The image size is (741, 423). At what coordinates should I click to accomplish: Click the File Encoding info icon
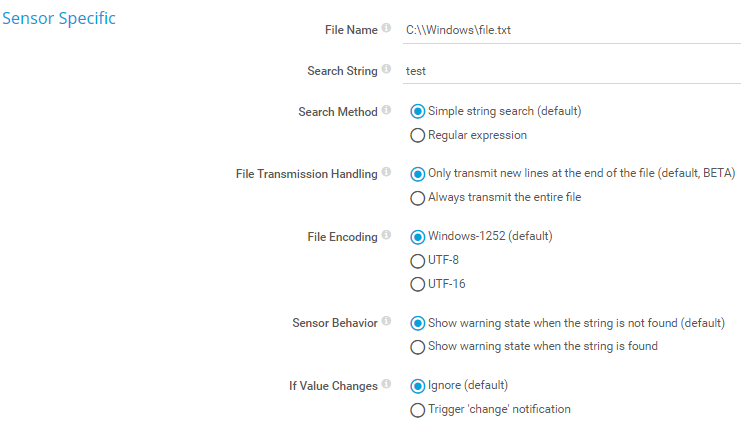click(x=386, y=236)
